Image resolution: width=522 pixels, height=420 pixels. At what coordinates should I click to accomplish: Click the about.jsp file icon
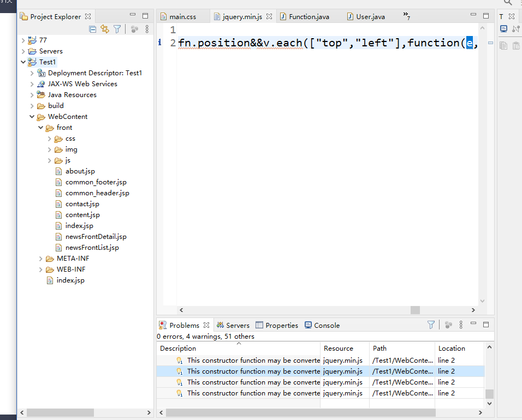(58, 171)
